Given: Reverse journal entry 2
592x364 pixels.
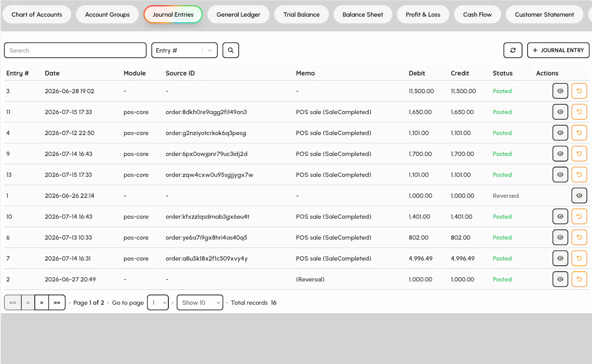Looking at the screenshot, I should pyautogui.click(x=579, y=279).
